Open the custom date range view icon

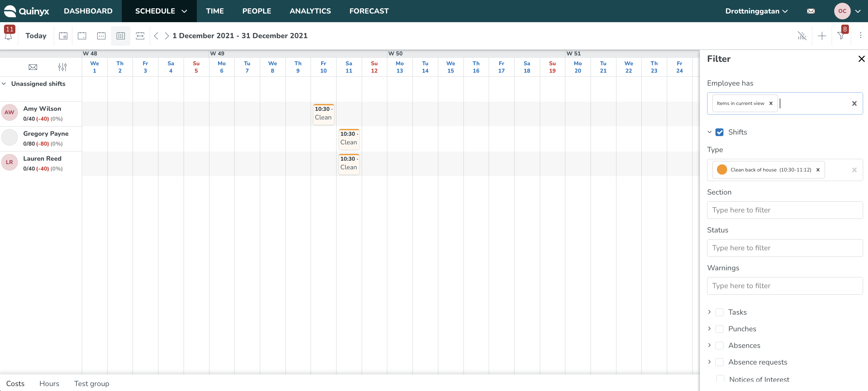pos(140,36)
